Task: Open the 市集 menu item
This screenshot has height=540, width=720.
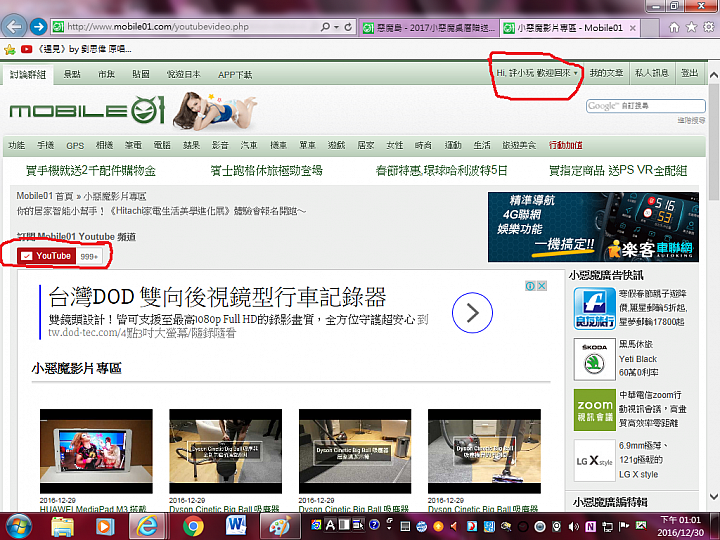Action: (107, 74)
